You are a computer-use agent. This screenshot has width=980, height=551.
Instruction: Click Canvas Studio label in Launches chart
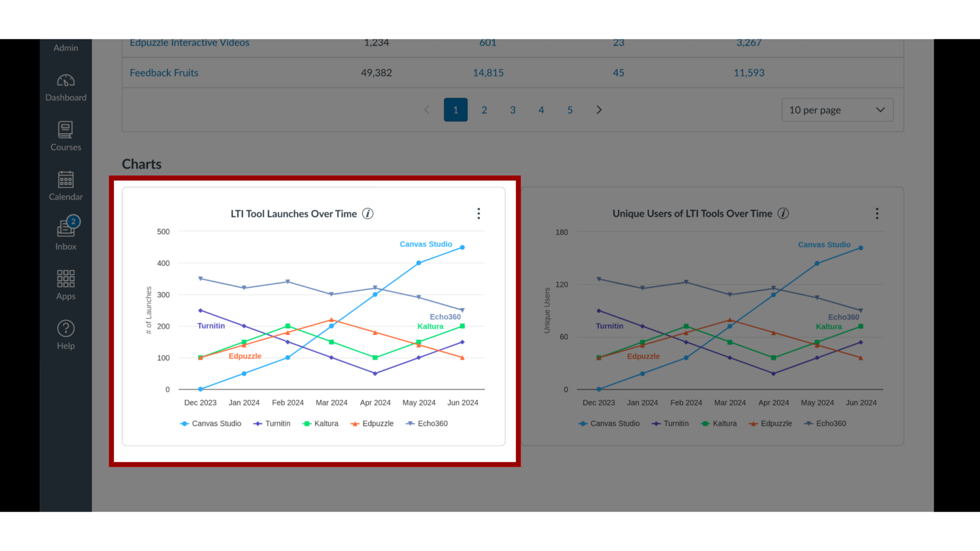tap(426, 244)
